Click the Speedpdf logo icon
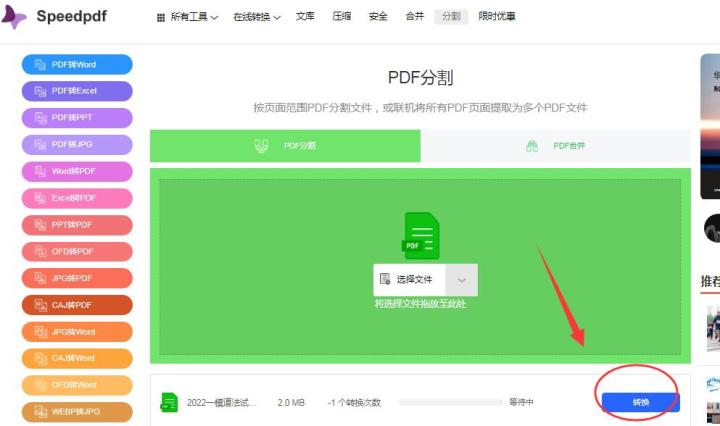The height and width of the screenshot is (426, 720). click(x=14, y=17)
